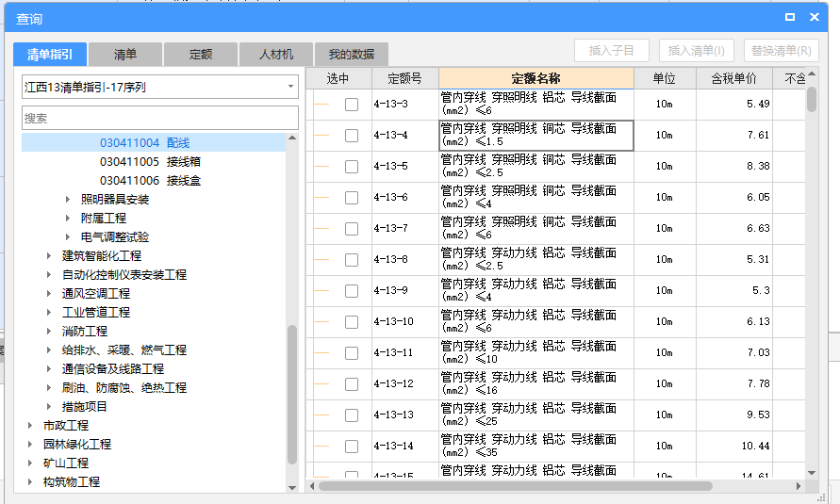The width and height of the screenshot is (840, 504).
Task: Select the checkbox in row 4-13-5
Action: tap(352, 167)
